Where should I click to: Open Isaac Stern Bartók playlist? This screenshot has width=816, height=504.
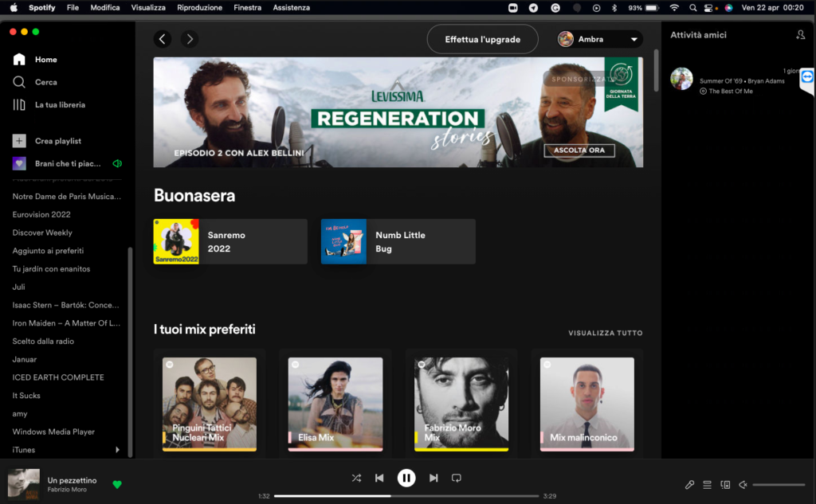pos(65,305)
